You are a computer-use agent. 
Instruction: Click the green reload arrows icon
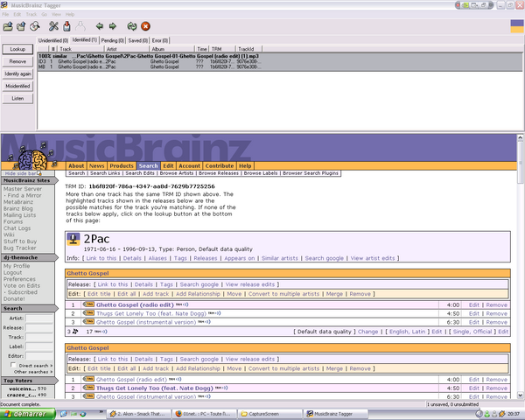[132, 26]
